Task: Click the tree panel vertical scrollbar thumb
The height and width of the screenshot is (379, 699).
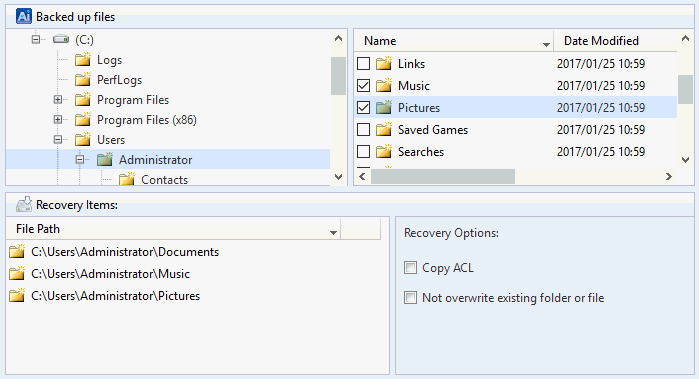Action: click(338, 76)
